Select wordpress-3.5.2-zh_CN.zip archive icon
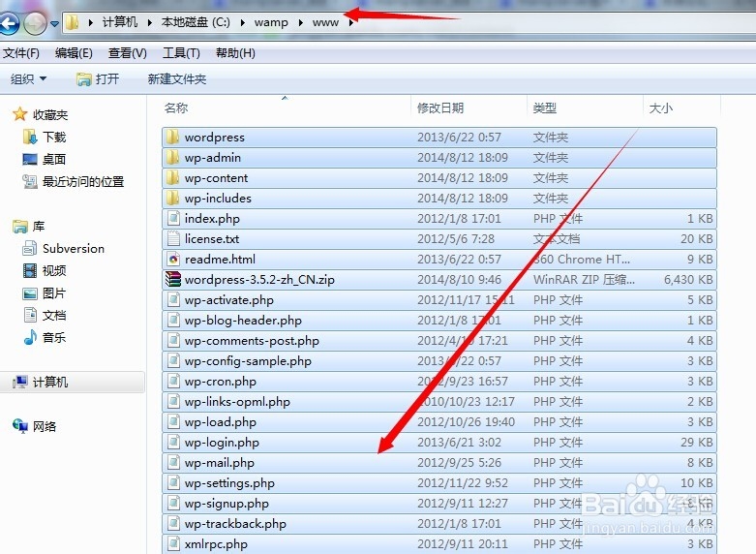Screen dimensions: 756x554 coord(173,279)
